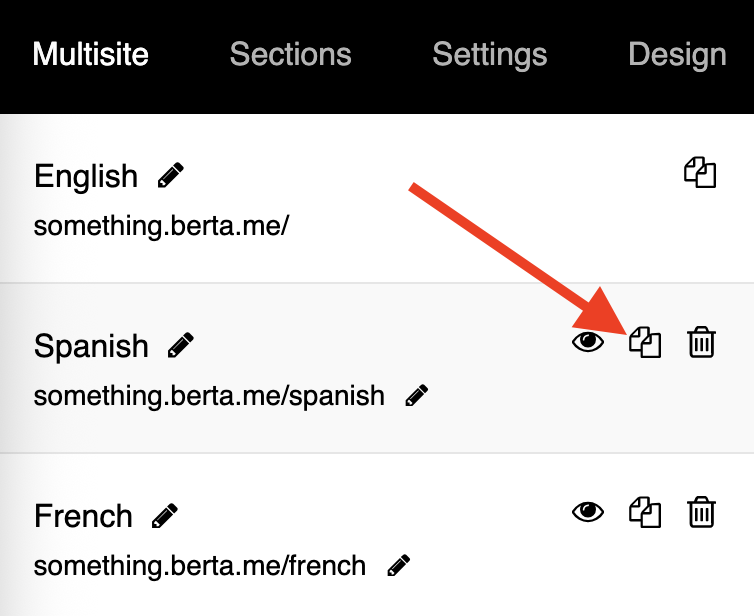
Task: Duplicate the English site
Action: [700, 172]
